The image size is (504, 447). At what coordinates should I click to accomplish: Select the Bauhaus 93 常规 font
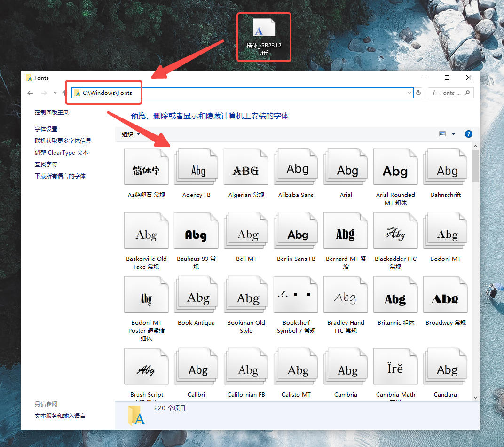click(197, 241)
